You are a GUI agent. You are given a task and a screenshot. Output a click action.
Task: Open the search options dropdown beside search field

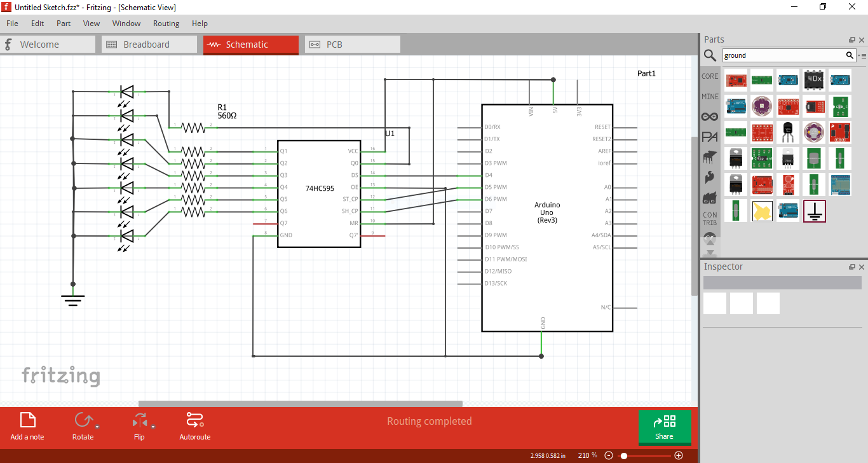tap(862, 55)
